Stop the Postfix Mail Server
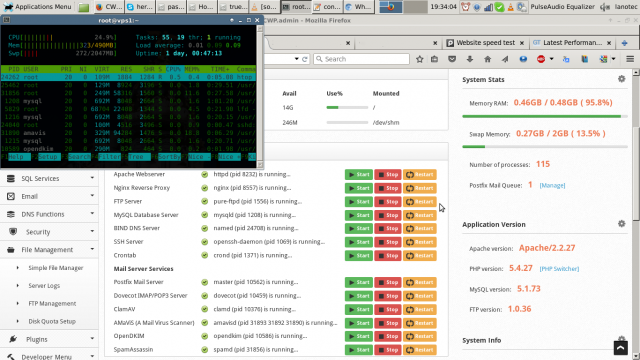Image resolution: width=640 pixels, height=360 pixels. [x=388, y=282]
